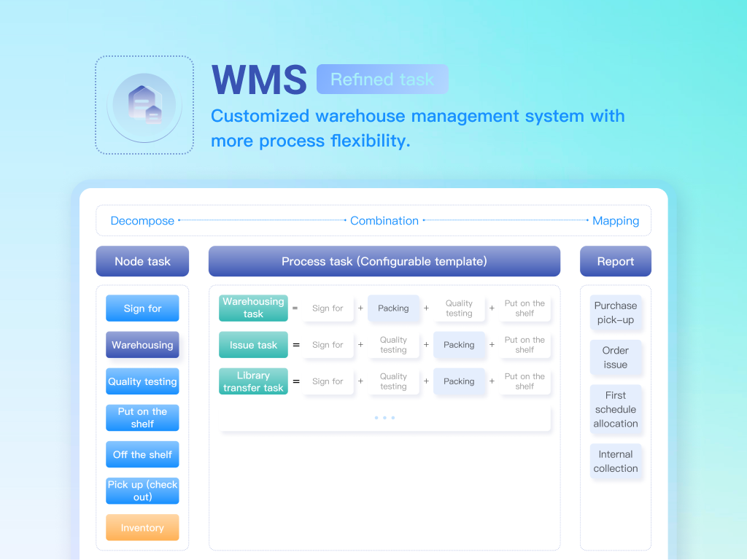
Task: Click the Node task header
Action: [x=142, y=261]
